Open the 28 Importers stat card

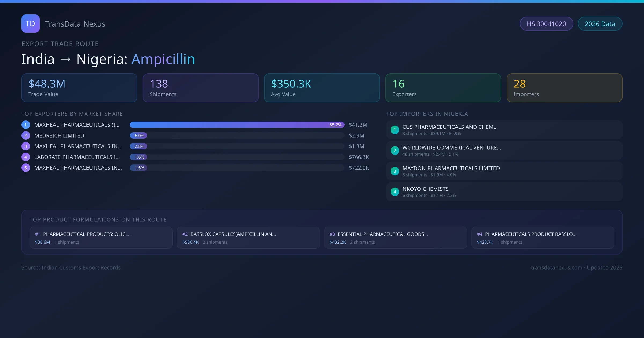(x=564, y=88)
